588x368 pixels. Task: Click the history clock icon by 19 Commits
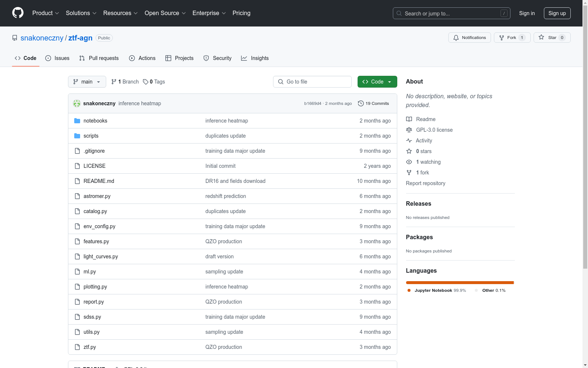pyautogui.click(x=361, y=103)
